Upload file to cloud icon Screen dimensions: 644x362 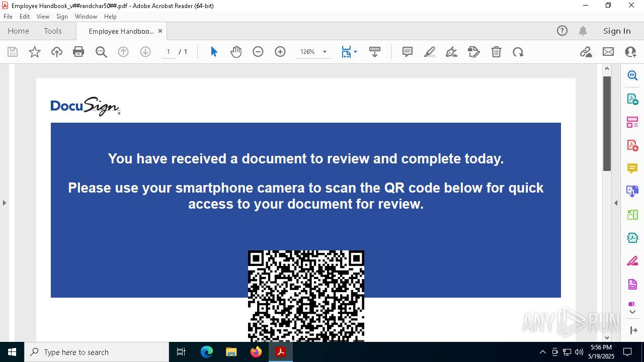(x=57, y=52)
